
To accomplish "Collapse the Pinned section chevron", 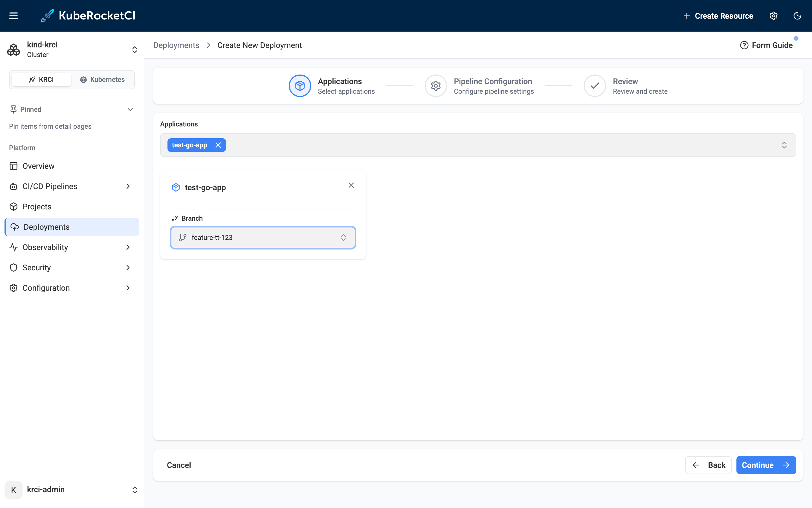I will [x=130, y=110].
